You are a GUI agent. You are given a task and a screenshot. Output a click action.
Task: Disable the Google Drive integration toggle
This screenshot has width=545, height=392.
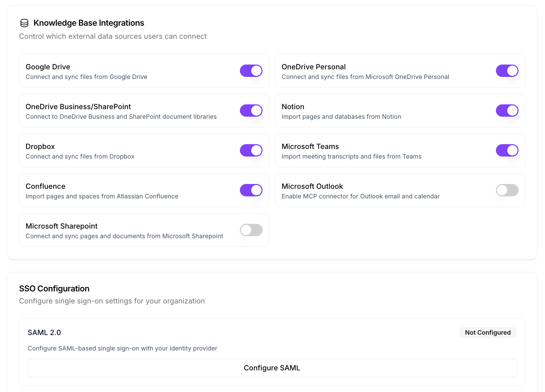[251, 71]
